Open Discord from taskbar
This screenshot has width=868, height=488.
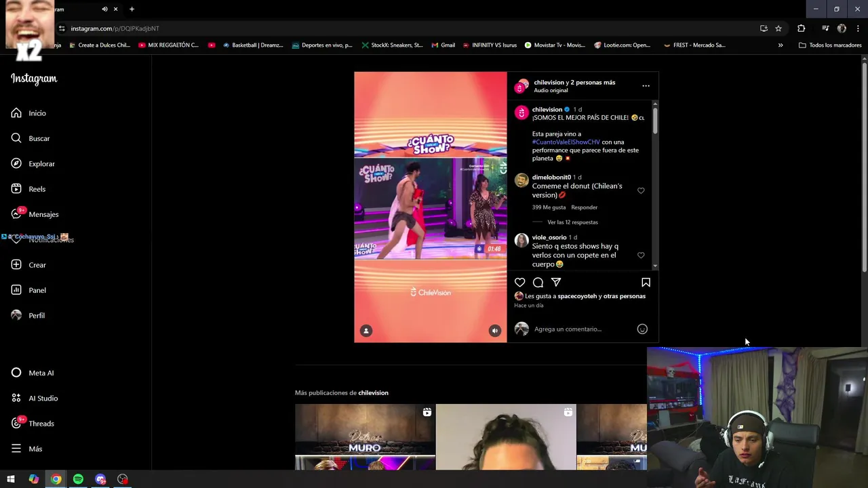coord(100,479)
